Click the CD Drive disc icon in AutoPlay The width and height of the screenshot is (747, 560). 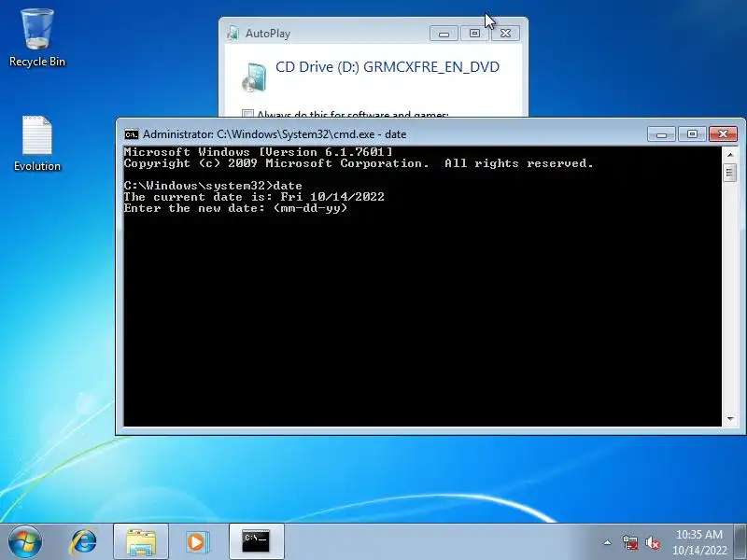click(254, 77)
